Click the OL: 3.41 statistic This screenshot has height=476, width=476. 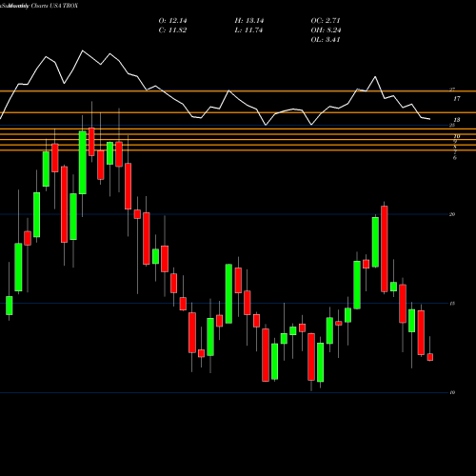[x=326, y=40]
